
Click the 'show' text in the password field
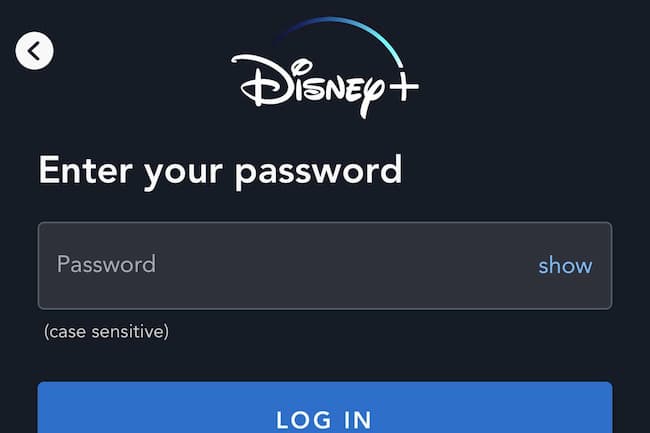[x=565, y=266]
